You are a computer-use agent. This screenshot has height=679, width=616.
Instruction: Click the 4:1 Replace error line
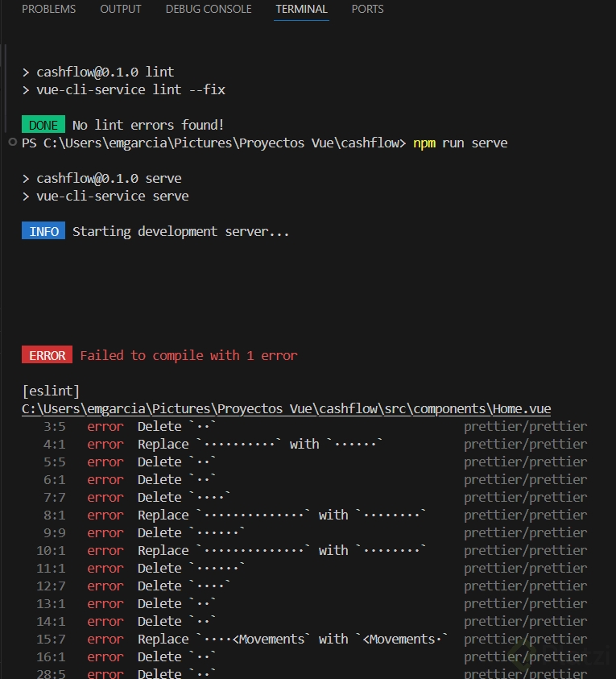coord(259,445)
